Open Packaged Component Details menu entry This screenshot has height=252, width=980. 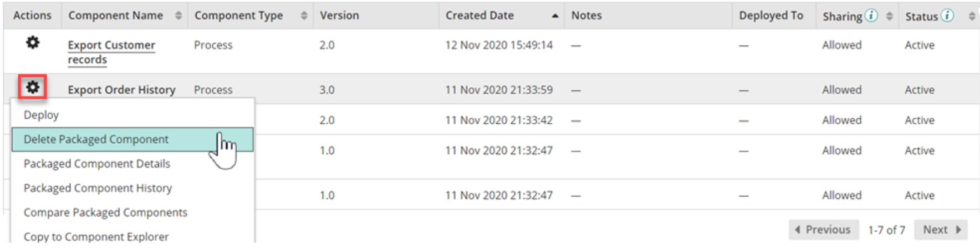click(97, 164)
